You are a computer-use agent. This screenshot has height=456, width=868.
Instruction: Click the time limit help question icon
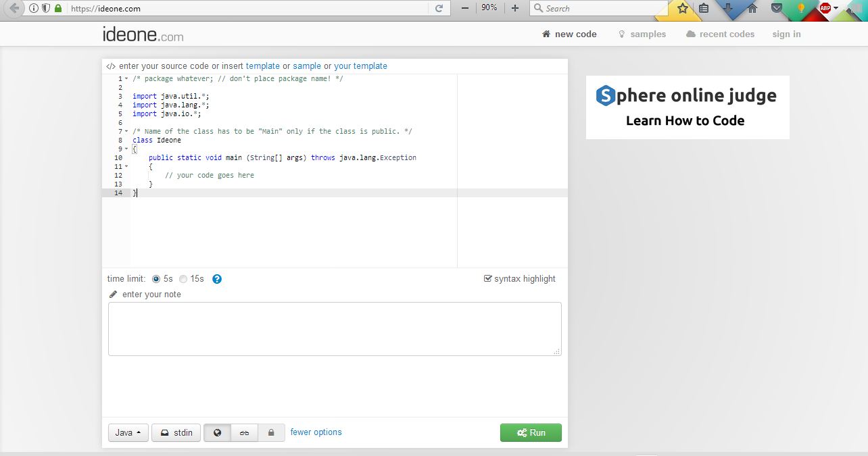click(x=217, y=279)
